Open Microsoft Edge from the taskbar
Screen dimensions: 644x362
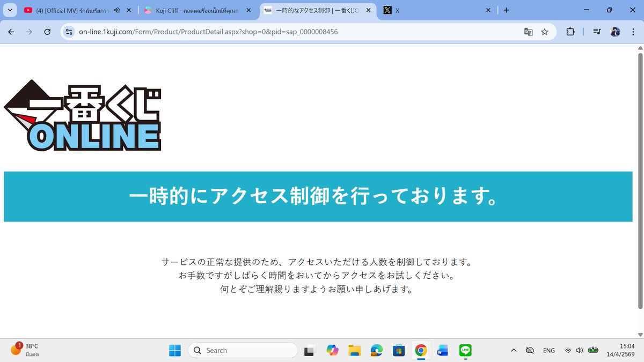tap(376, 350)
